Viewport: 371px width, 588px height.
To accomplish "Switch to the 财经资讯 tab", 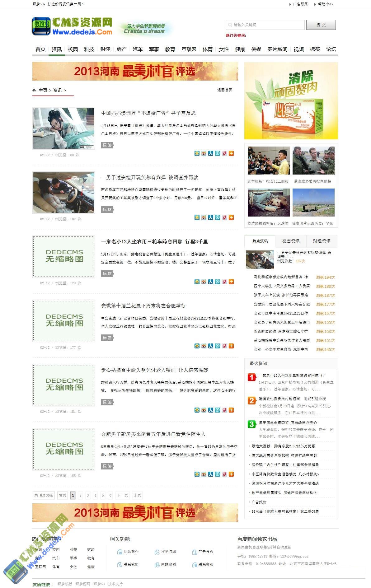I will click(x=322, y=241).
